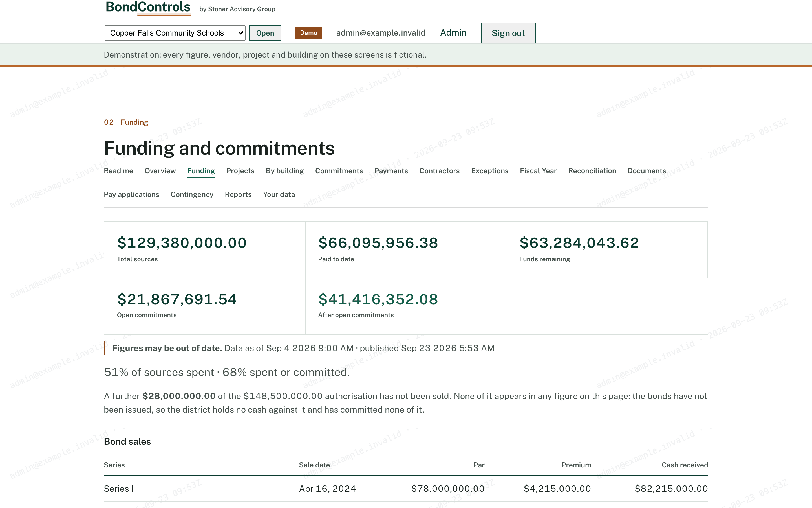This screenshot has width=812, height=508.
Task: Open the Admin link in header
Action: point(453,32)
